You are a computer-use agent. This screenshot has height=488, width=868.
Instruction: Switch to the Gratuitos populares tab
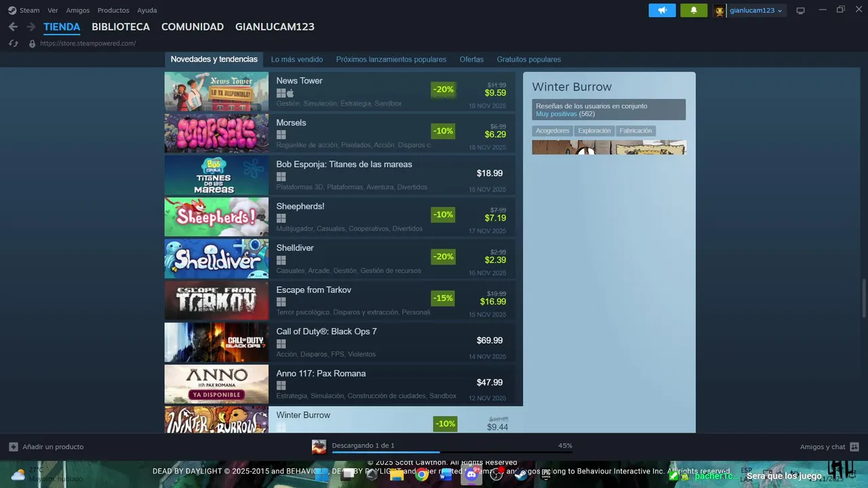click(529, 59)
